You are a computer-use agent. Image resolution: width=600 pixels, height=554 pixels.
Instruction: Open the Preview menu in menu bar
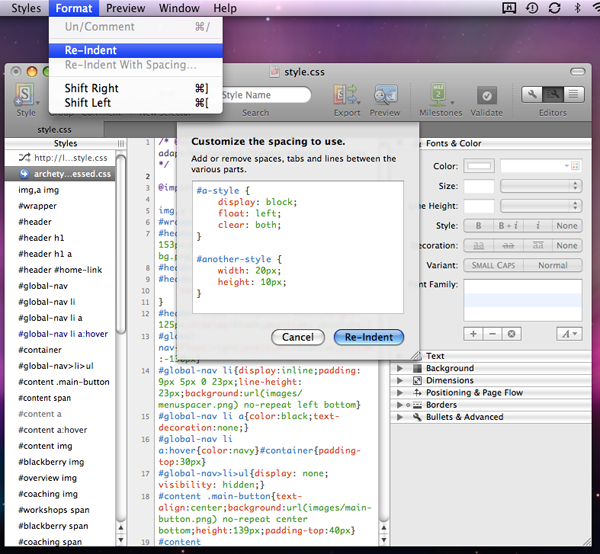point(126,8)
